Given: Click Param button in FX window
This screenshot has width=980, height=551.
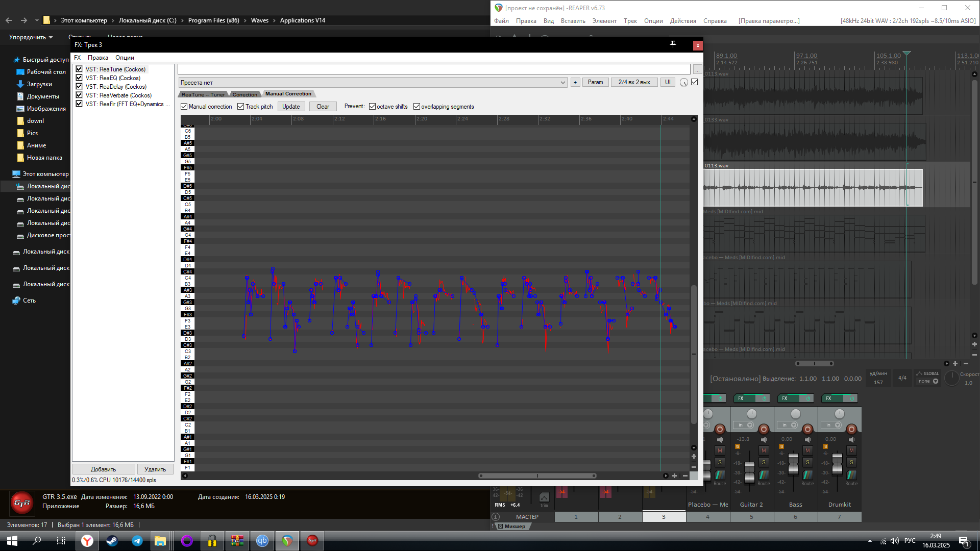Looking at the screenshot, I should (595, 82).
